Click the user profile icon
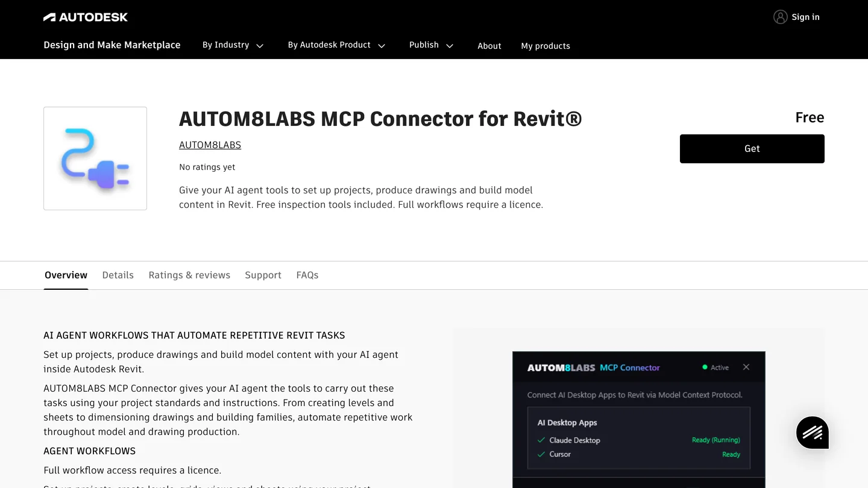This screenshot has height=488, width=868. point(781,17)
